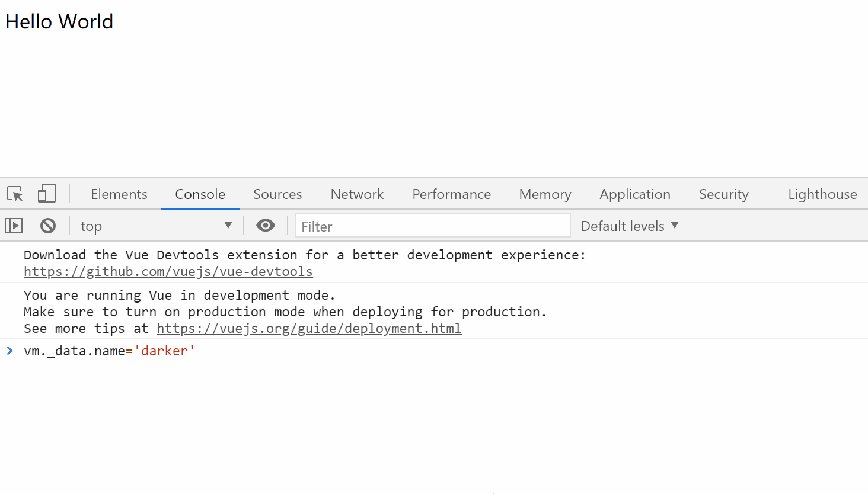
Task: Go to the Network tab
Action: (357, 194)
